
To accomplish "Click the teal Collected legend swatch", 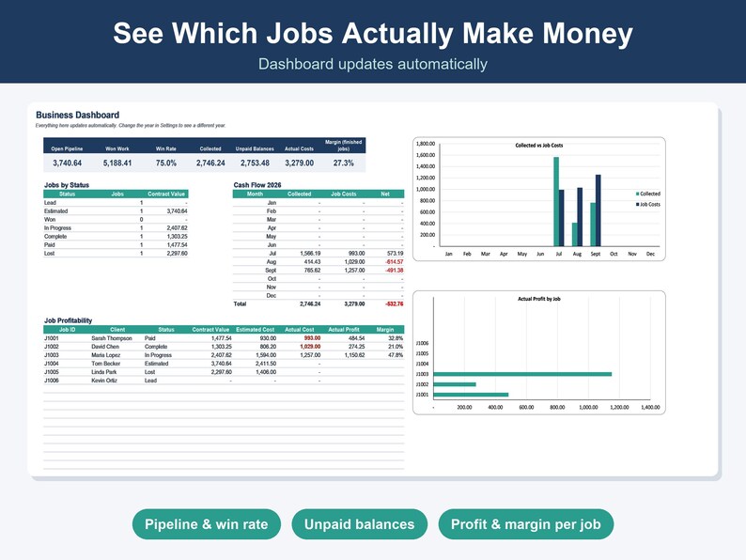I will point(638,194).
